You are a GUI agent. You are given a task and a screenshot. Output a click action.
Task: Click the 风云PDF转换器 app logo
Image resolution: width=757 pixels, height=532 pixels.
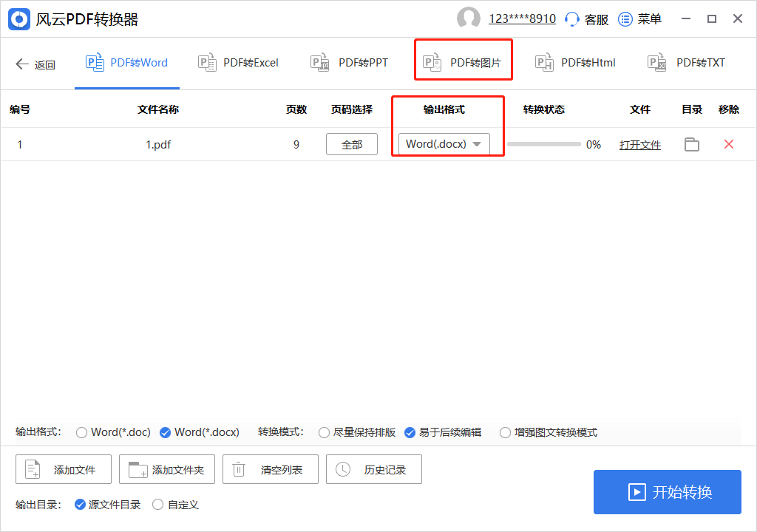click(19, 19)
